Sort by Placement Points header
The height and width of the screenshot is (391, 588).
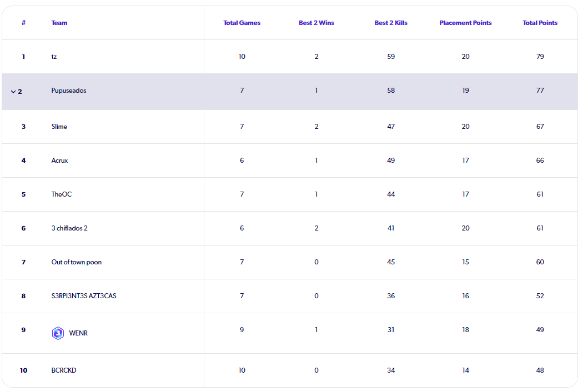click(x=465, y=23)
